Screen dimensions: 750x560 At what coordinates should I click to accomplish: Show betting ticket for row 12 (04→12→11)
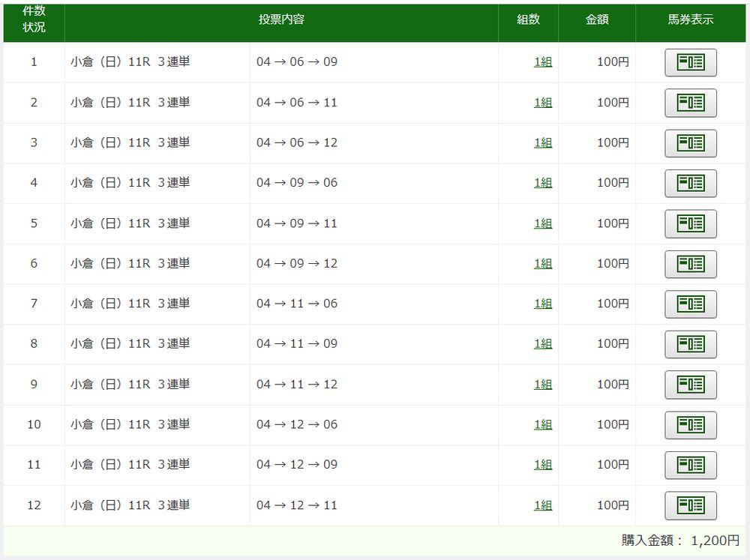coord(690,505)
